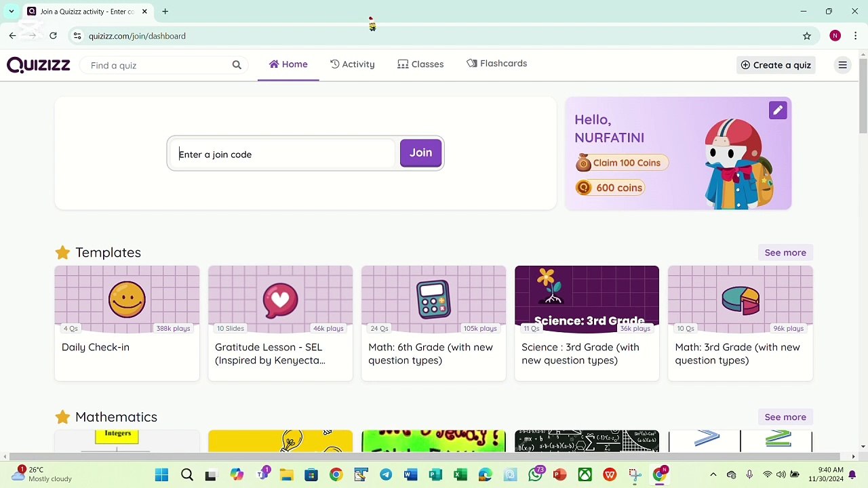Open File Explorer on the taskbar
Viewport: 868px width, 488px height.
286,475
